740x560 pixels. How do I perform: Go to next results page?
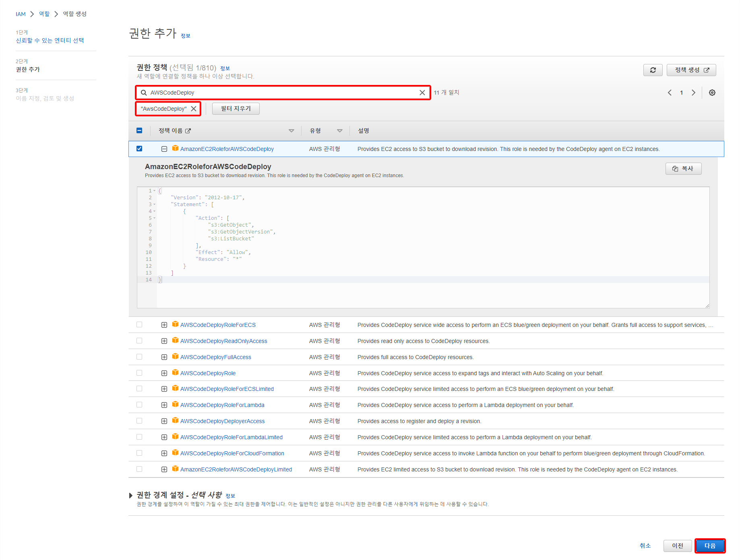[x=693, y=93]
